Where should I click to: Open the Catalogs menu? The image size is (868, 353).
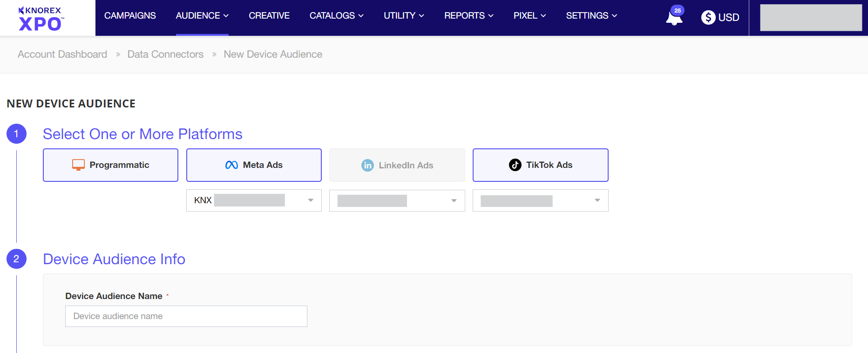(x=336, y=16)
